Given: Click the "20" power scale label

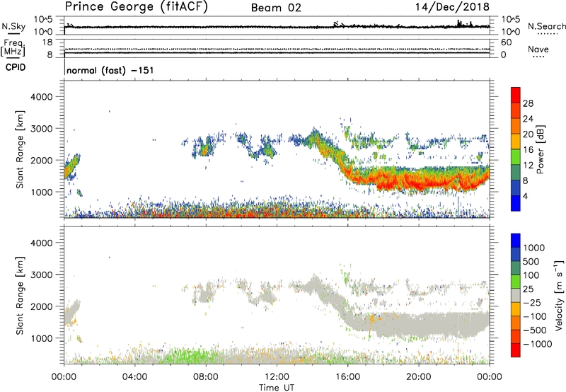Looking at the screenshot, I should (x=528, y=134).
